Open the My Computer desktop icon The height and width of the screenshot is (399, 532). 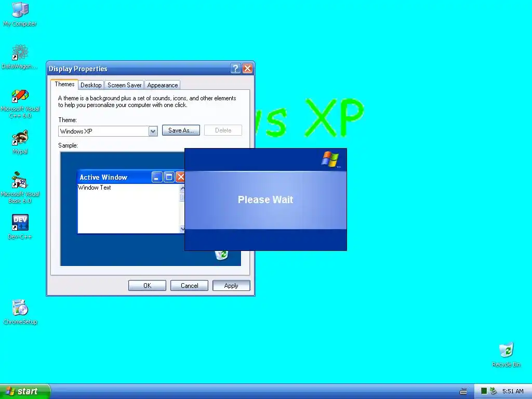(x=20, y=14)
